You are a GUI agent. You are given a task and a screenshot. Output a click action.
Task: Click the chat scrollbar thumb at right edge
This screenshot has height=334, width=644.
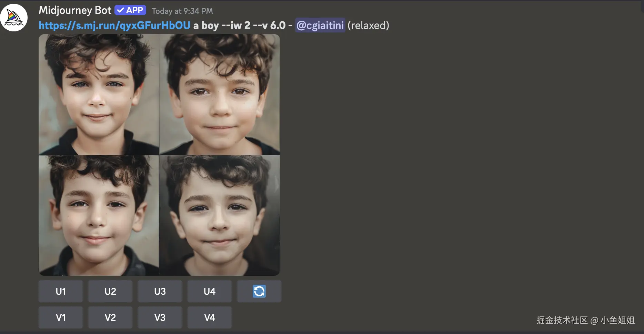[642, 7]
